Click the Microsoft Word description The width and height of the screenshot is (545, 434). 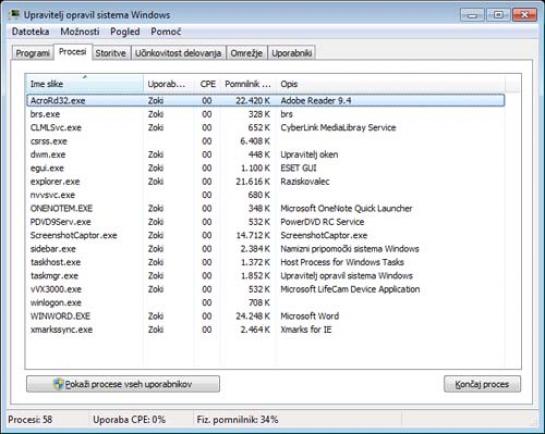coord(310,316)
